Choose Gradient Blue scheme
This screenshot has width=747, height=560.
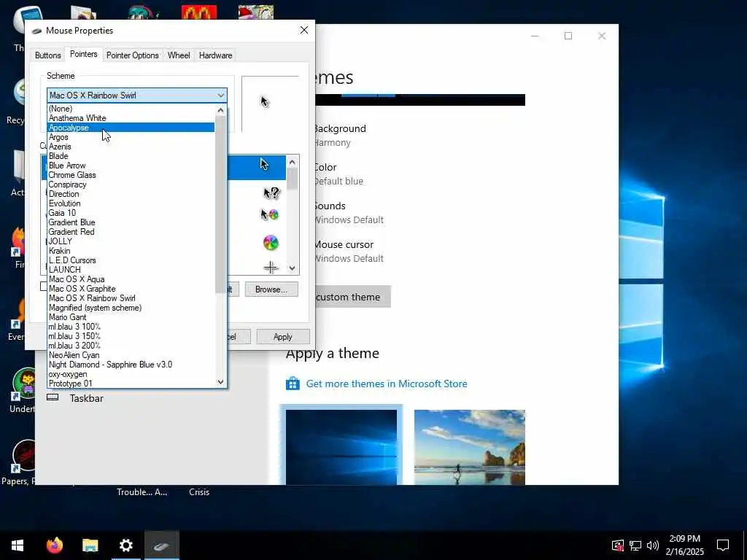click(131, 222)
